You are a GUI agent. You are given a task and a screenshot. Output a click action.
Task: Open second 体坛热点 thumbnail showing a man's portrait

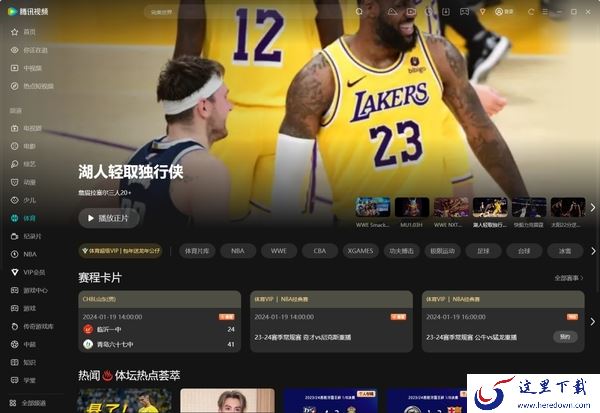click(227, 401)
